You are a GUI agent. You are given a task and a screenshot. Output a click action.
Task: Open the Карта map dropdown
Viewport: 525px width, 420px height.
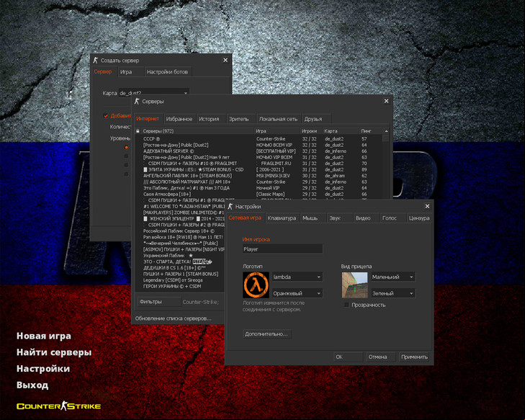point(154,93)
